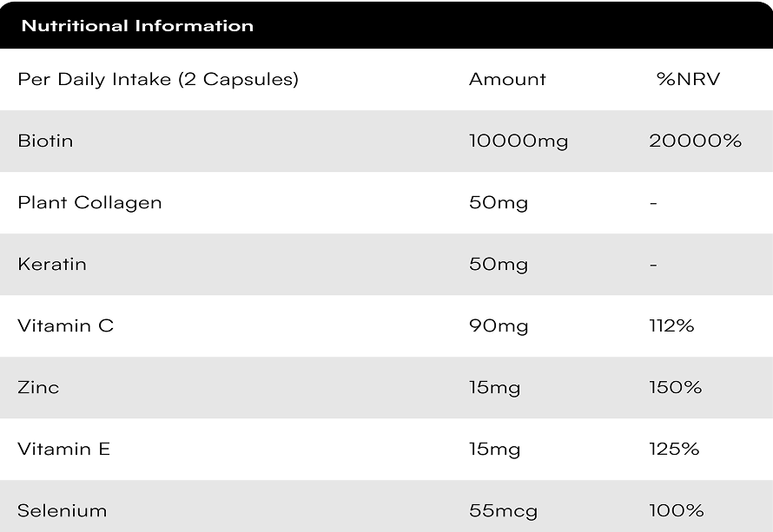The width and height of the screenshot is (773, 532).
Task: Click the 90mg Vitamin C amount
Action: 499,326
